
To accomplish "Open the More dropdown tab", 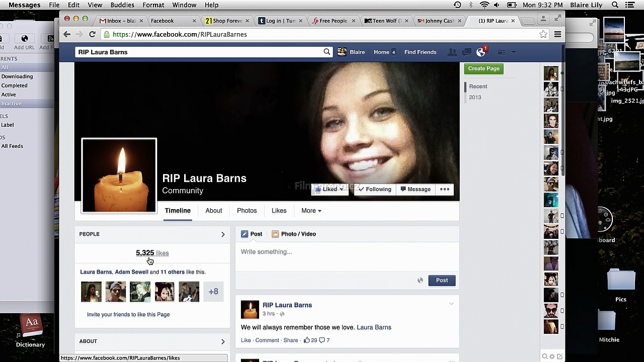I will [x=311, y=211].
